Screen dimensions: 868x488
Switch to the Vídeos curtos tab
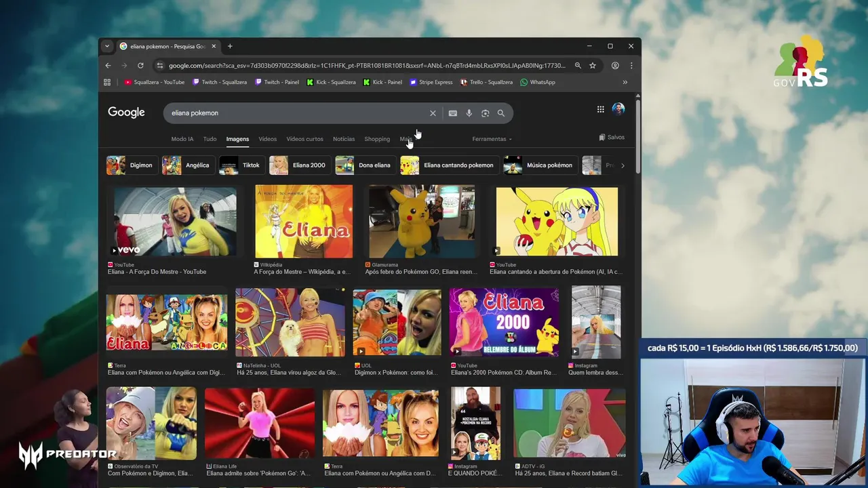[304, 139]
